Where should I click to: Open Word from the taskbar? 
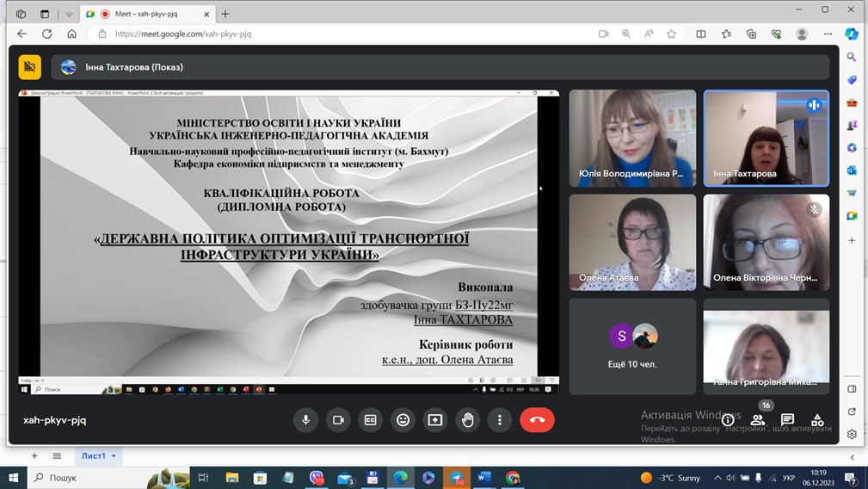coord(484,477)
